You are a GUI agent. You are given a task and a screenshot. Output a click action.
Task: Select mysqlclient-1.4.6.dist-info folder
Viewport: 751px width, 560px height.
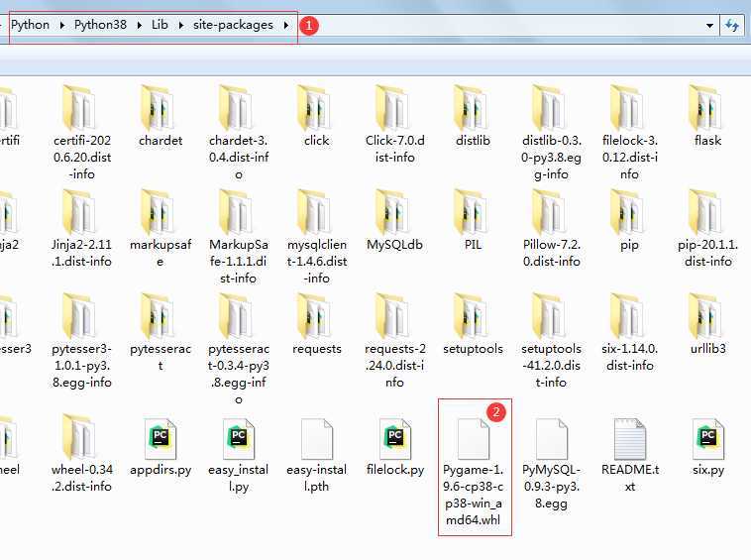[x=317, y=237]
